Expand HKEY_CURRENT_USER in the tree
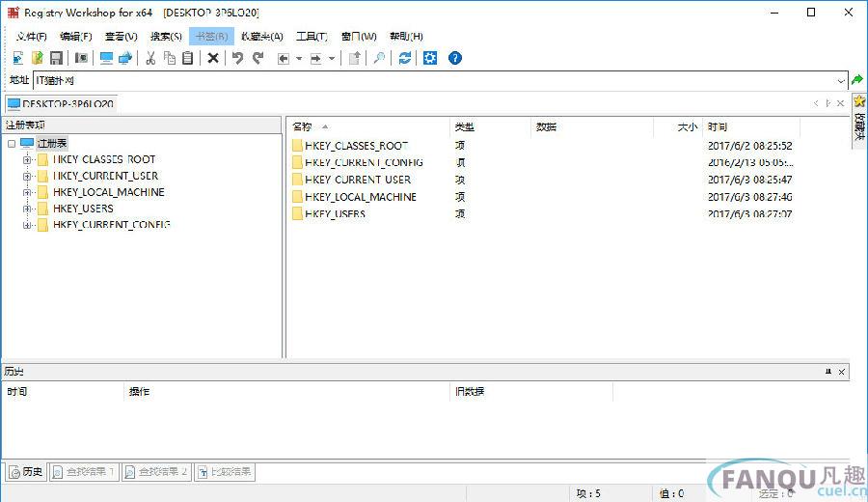 pos(27,177)
